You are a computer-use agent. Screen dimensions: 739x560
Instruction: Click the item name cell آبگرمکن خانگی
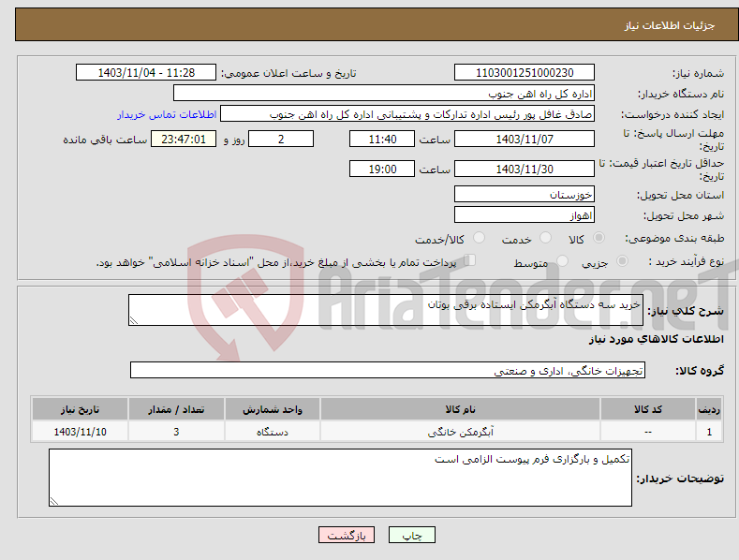point(460,432)
